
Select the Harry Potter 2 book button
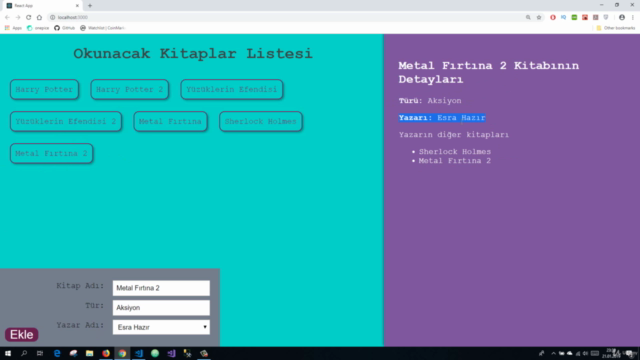coord(129,89)
